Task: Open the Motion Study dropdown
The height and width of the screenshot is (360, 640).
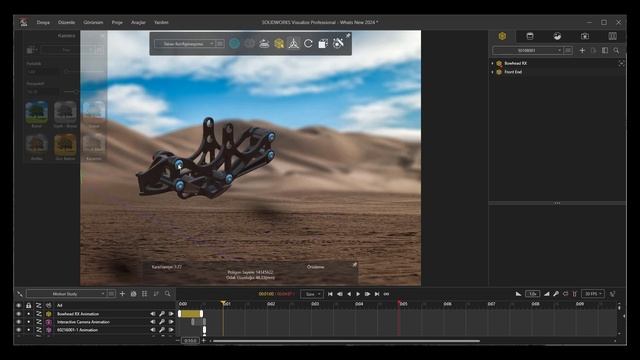Action: pos(66,293)
